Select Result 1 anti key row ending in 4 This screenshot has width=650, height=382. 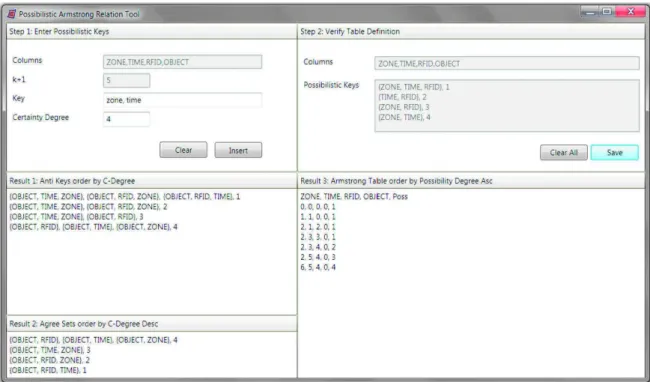pyautogui.click(x=93, y=227)
